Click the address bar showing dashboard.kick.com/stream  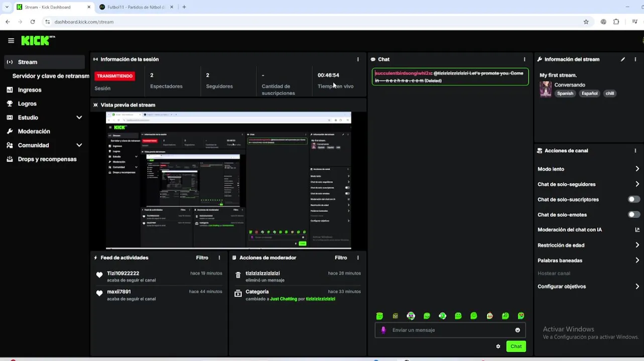pyautogui.click(x=316, y=22)
